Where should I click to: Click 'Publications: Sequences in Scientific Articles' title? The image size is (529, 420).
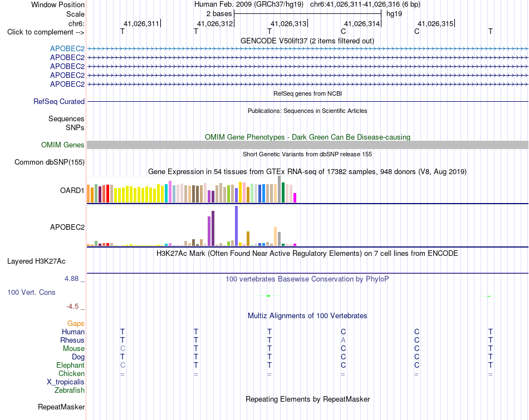307,111
